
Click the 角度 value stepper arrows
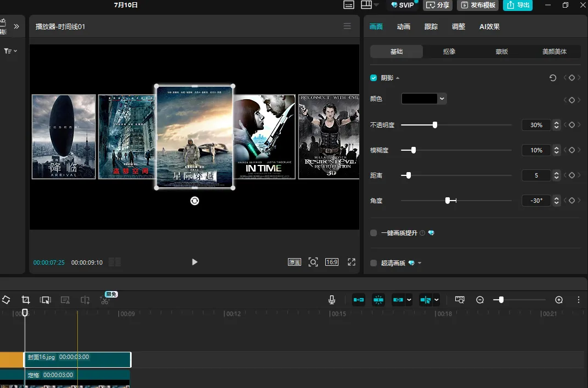(x=557, y=201)
